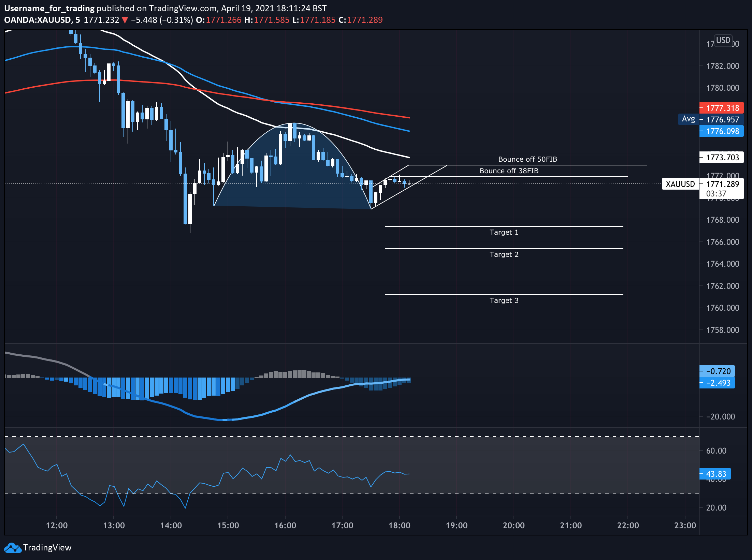Click the 1766.000 price axis label
This screenshot has height=560, width=752.
click(x=723, y=242)
